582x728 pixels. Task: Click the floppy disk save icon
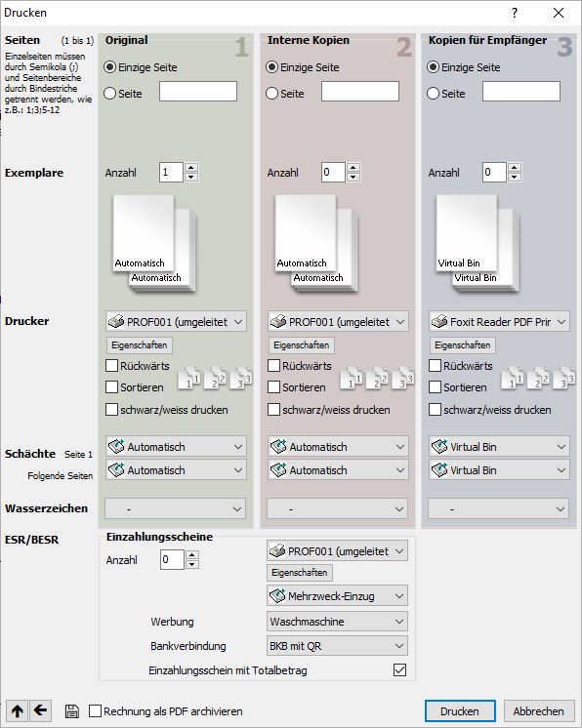click(x=71, y=711)
